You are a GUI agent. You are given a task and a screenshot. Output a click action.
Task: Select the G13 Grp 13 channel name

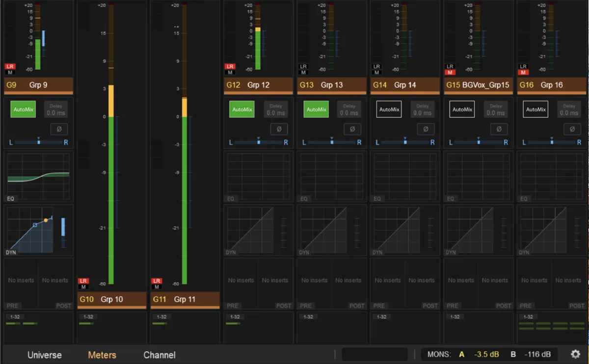(331, 85)
